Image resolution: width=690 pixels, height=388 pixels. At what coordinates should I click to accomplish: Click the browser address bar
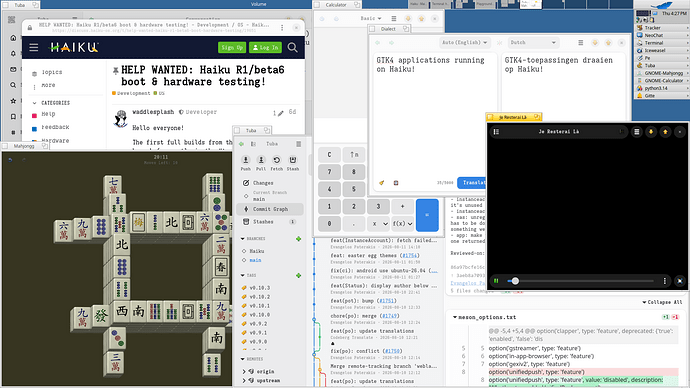coord(154,28)
